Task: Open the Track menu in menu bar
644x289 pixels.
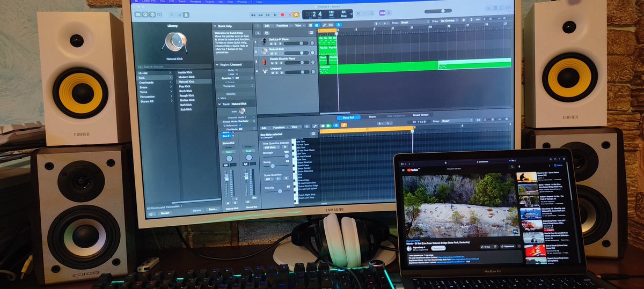Action: coord(182,2)
